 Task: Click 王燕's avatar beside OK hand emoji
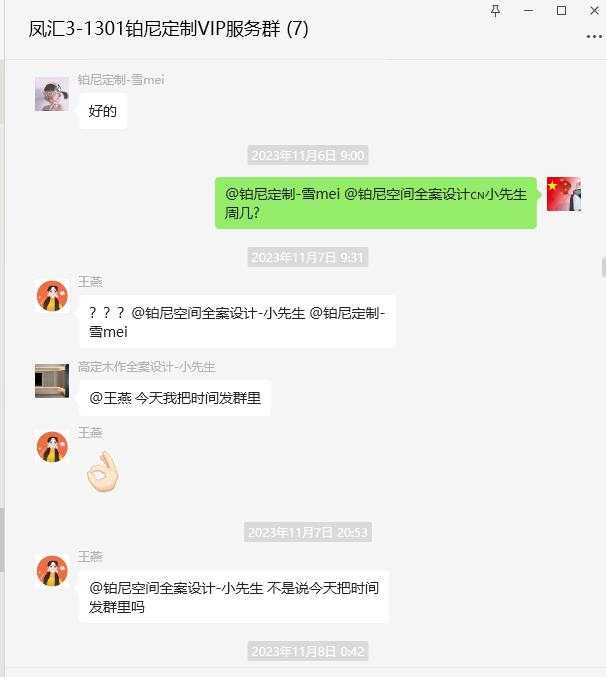tap(52, 447)
